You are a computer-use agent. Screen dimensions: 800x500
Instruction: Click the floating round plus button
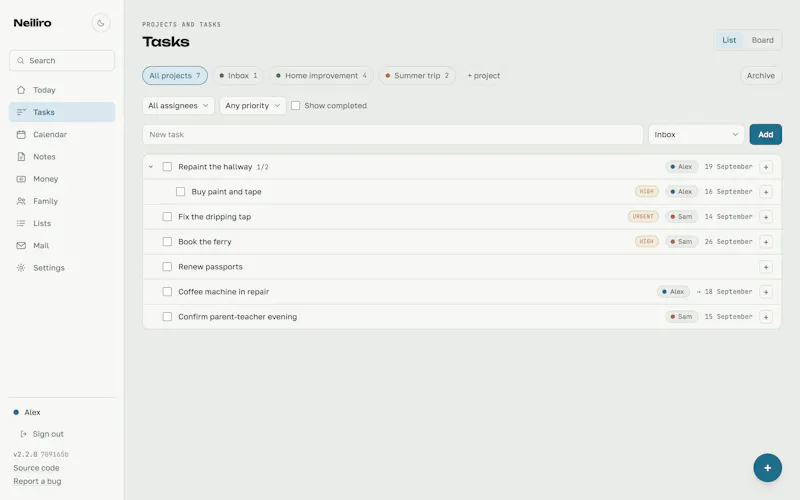(x=767, y=468)
